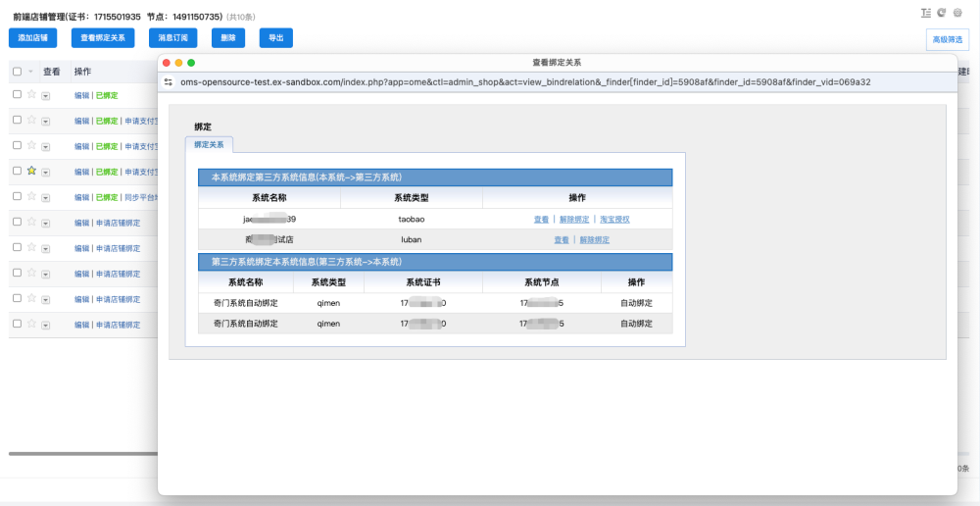Close the 查看绑定关系 popup with red button

[x=167, y=63]
